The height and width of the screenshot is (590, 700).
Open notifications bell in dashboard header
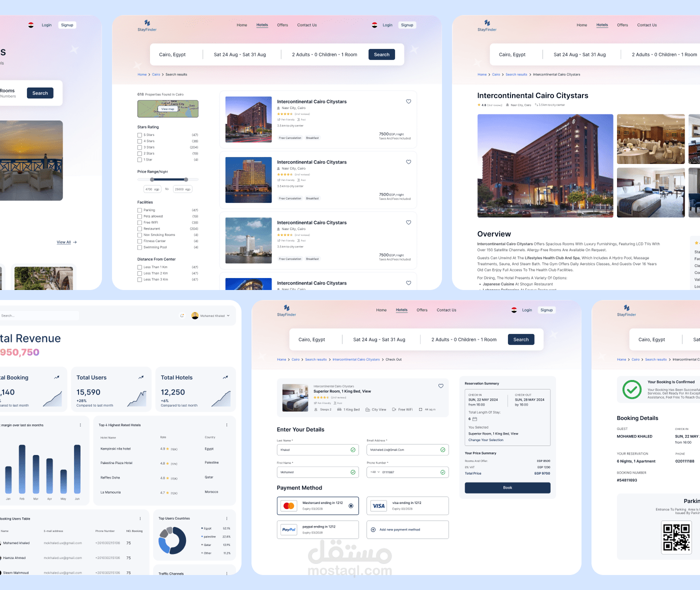[x=182, y=315]
